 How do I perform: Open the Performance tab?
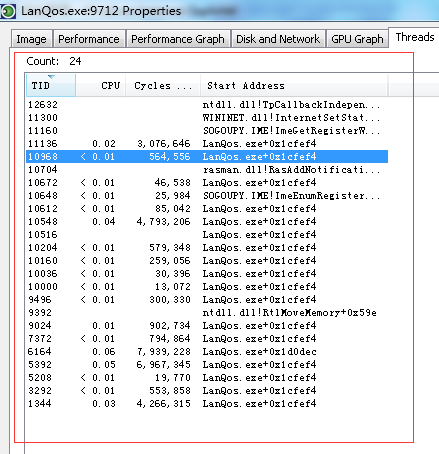tap(89, 39)
